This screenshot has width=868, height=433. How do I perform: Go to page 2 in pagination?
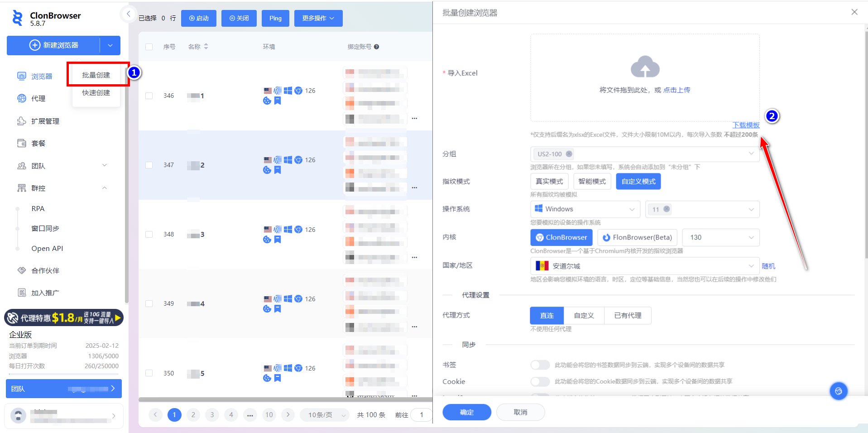coord(193,414)
